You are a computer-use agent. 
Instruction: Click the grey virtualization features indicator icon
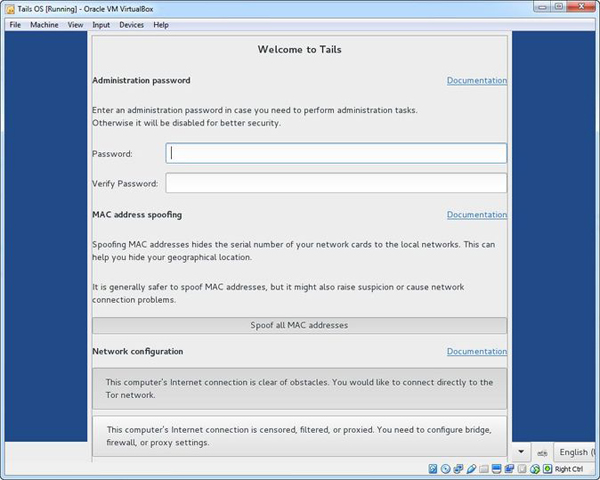pos(522,469)
